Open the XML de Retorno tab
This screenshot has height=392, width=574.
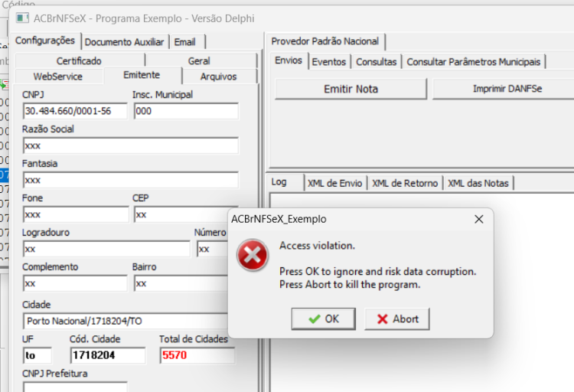tap(405, 183)
